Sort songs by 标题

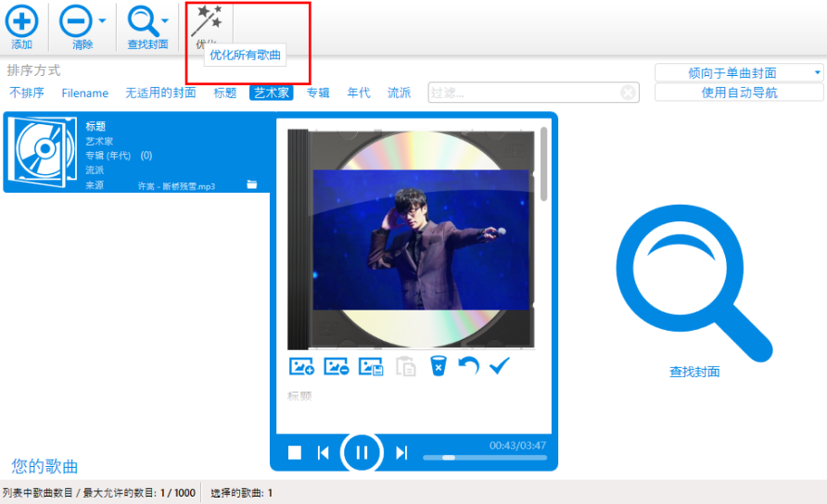[x=224, y=93]
